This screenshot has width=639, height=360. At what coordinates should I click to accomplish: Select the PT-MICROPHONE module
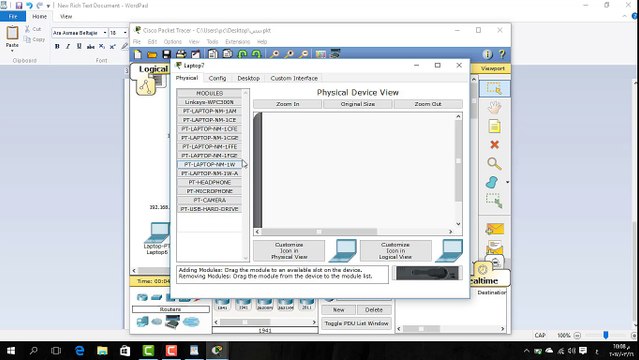pyautogui.click(x=209, y=191)
